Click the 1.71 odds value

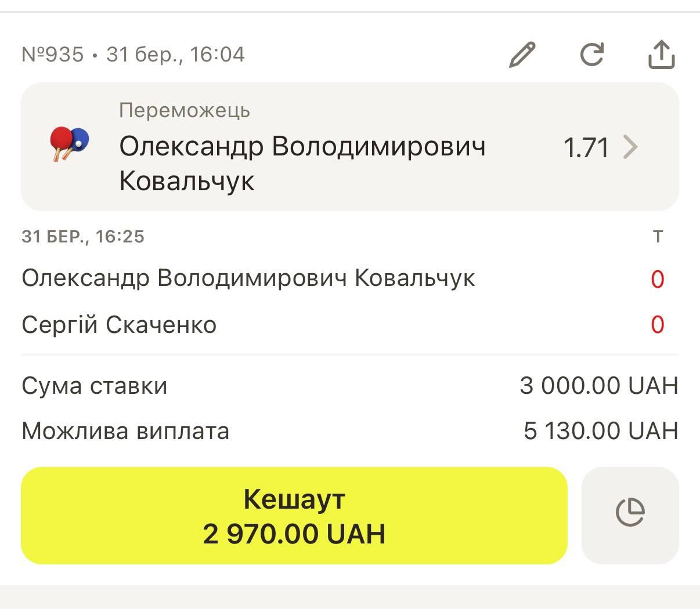click(x=586, y=148)
